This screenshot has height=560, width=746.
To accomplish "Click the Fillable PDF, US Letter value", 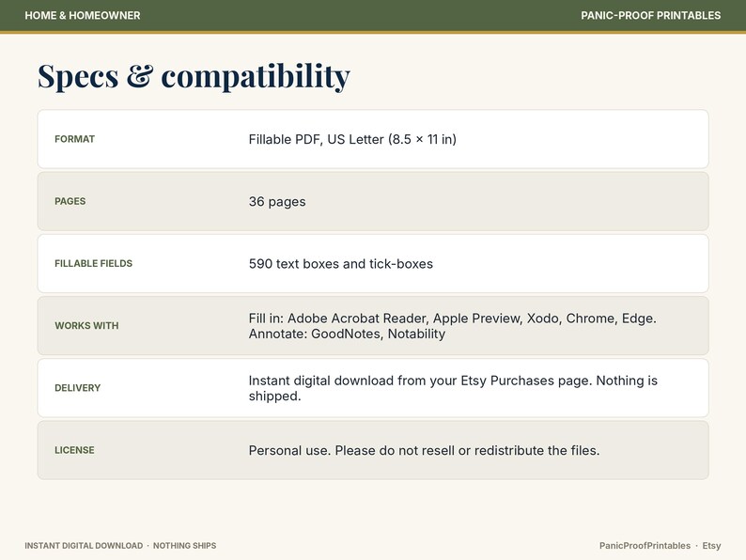I will tap(352, 139).
